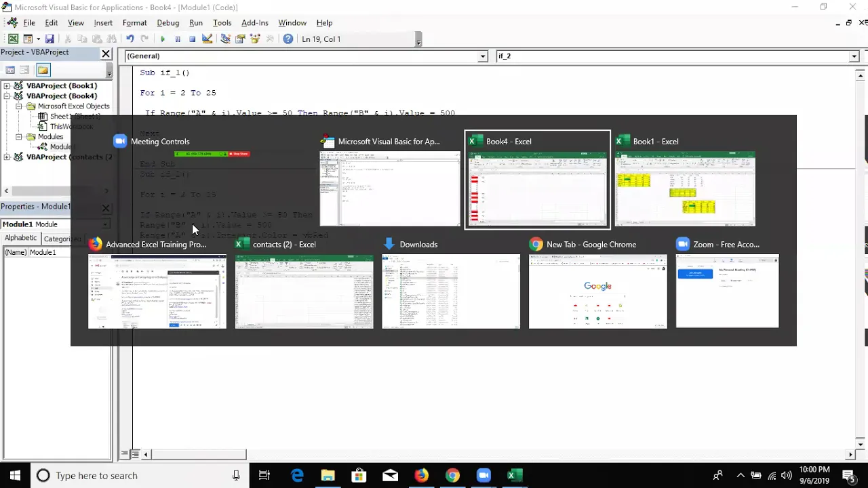Click the volume icon in system tray
The image size is (868, 488).
pos(787,476)
